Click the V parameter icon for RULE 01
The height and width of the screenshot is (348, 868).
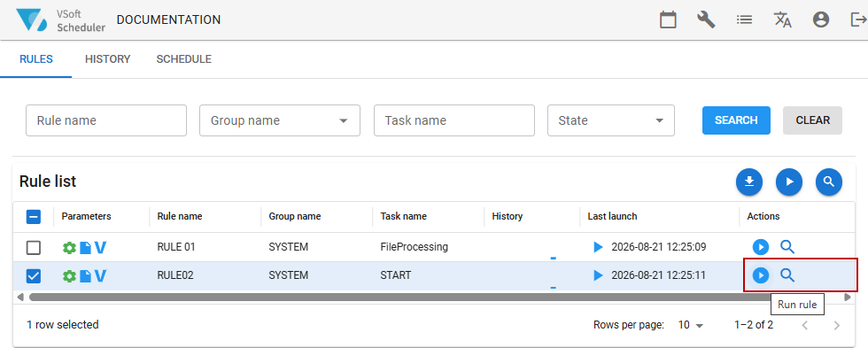[x=100, y=247]
